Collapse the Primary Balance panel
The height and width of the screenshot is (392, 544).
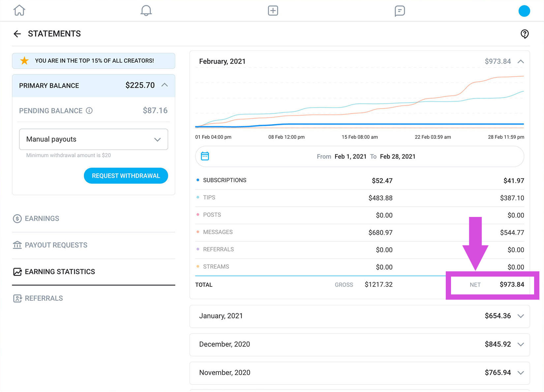(x=165, y=85)
